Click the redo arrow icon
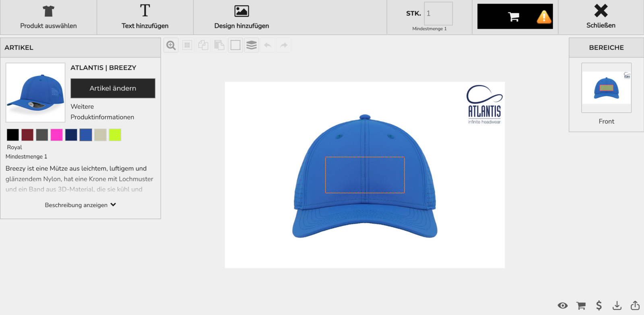Image resolution: width=644 pixels, height=315 pixels. [284, 45]
